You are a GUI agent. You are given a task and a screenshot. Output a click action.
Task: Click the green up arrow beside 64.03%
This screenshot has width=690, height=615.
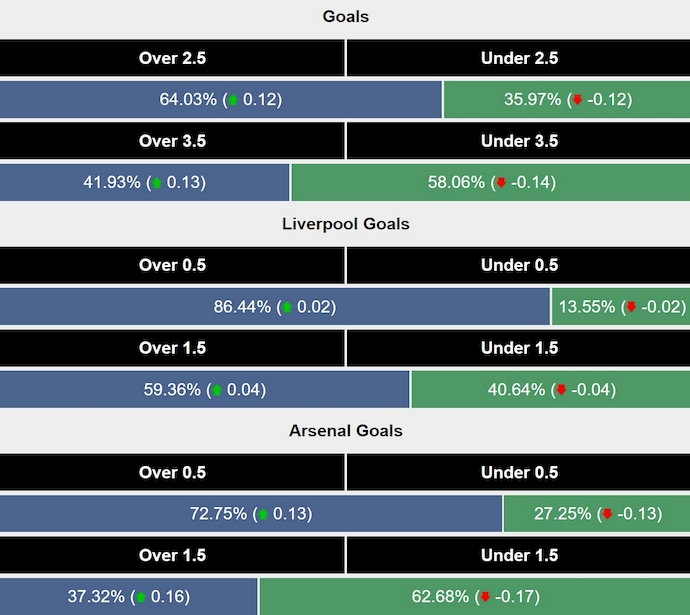(233, 100)
